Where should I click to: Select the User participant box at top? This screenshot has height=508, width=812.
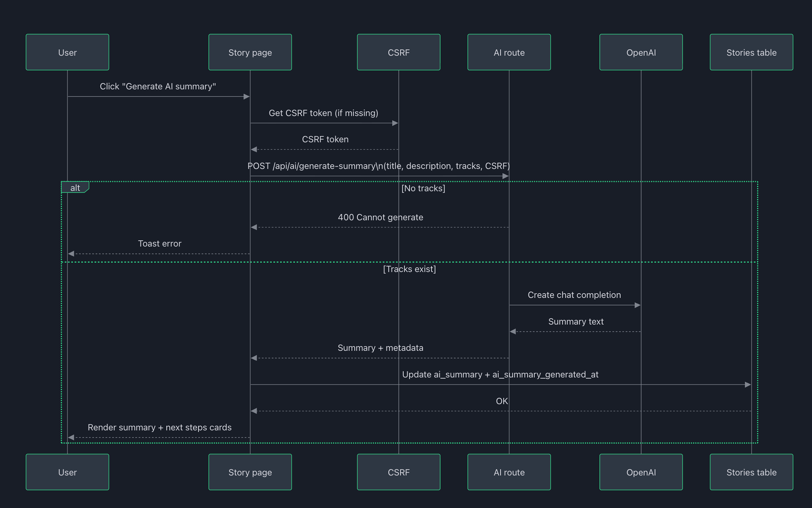[x=67, y=52]
